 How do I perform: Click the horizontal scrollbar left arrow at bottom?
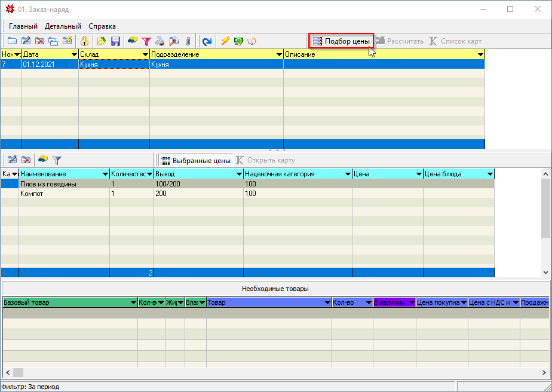[x=8, y=372]
